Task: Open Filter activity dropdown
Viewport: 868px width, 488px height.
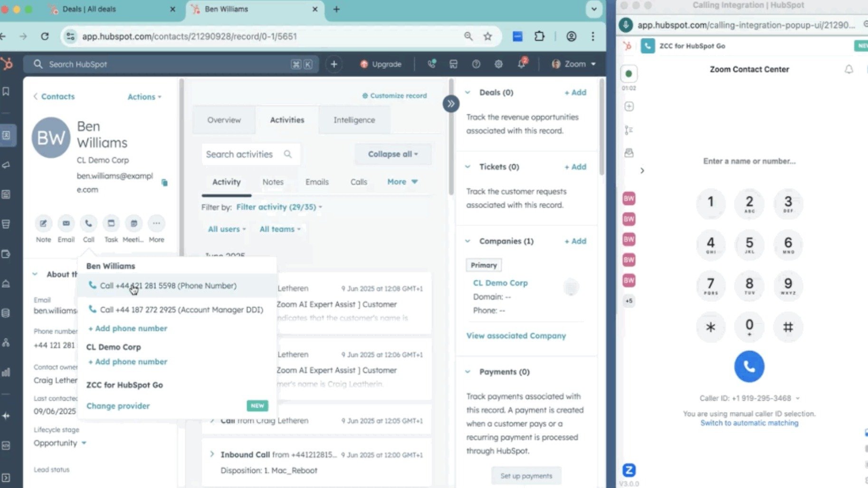Action: coord(279,207)
